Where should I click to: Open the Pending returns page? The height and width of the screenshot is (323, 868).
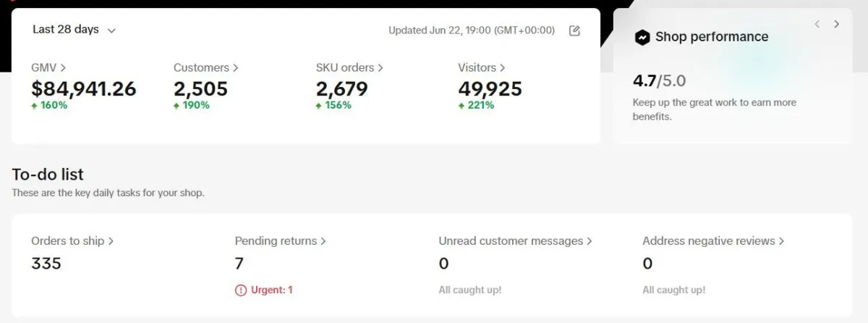pyautogui.click(x=280, y=240)
